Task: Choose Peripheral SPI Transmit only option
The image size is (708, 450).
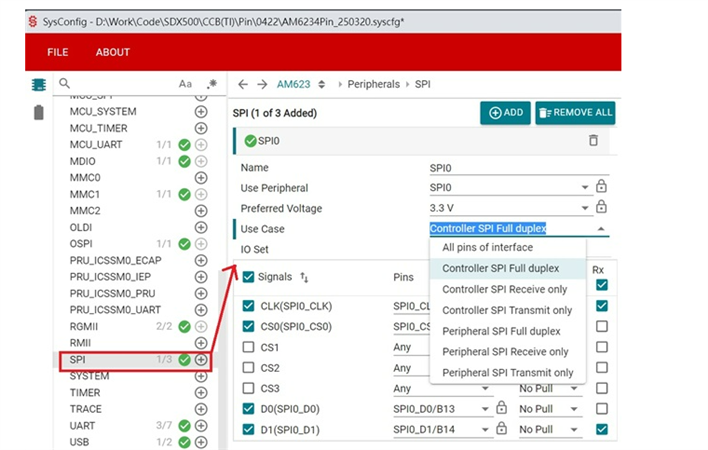Action: click(508, 372)
